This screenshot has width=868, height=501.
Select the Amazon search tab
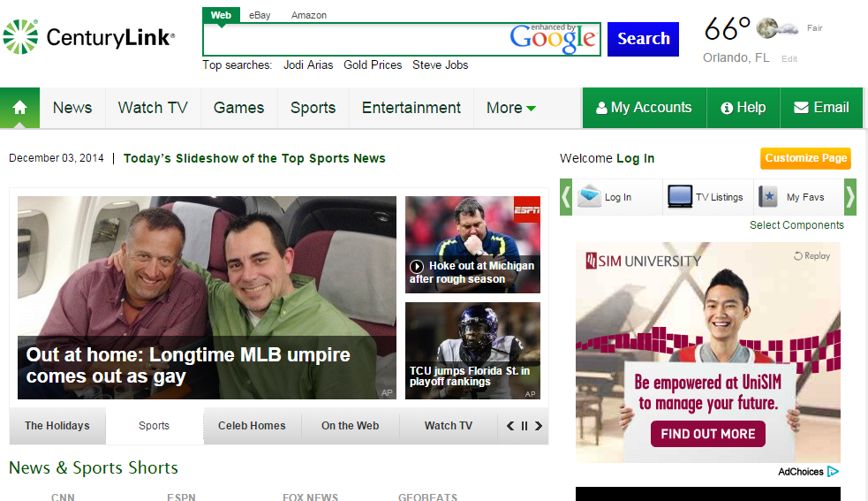coord(309,15)
